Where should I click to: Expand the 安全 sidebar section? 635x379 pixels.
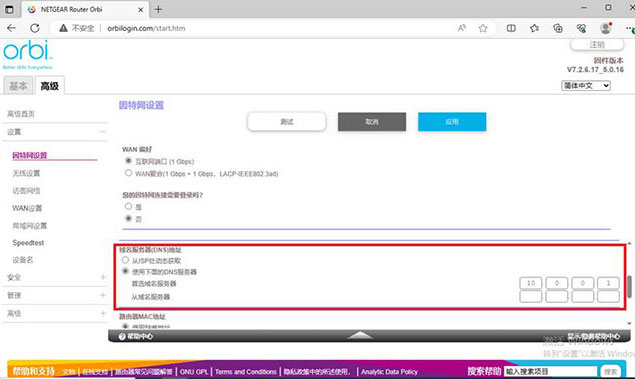(103, 277)
